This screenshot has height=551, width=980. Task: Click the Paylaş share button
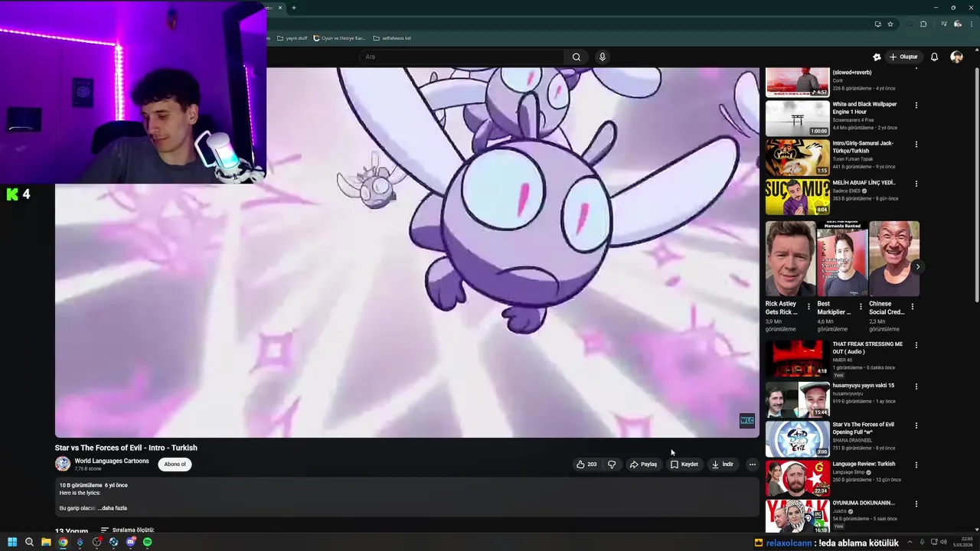tap(643, 465)
